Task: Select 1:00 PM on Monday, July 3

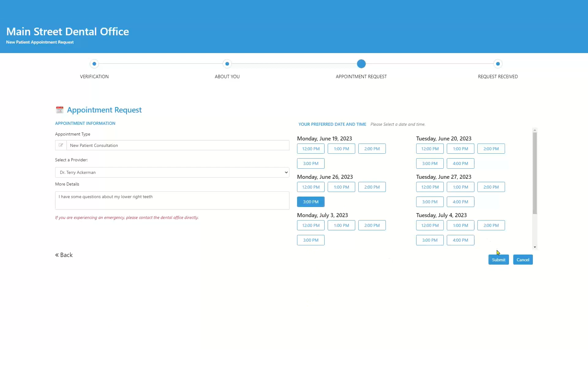Action: 341,225
